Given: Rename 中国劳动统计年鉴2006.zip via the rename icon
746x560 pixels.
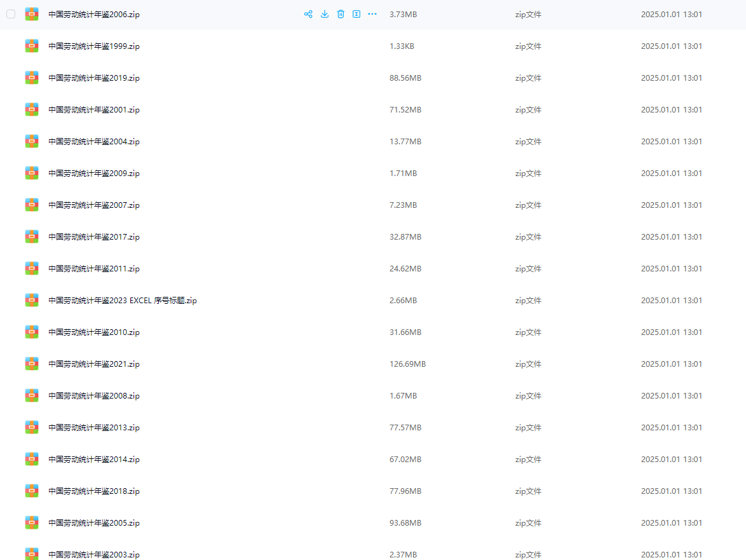Looking at the screenshot, I should tap(356, 14).
